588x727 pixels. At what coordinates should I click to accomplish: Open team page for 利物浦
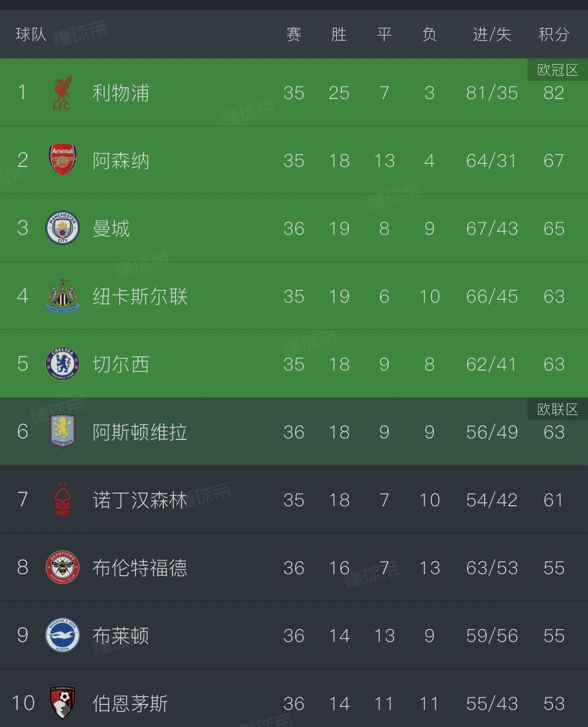[x=121, y=93]
